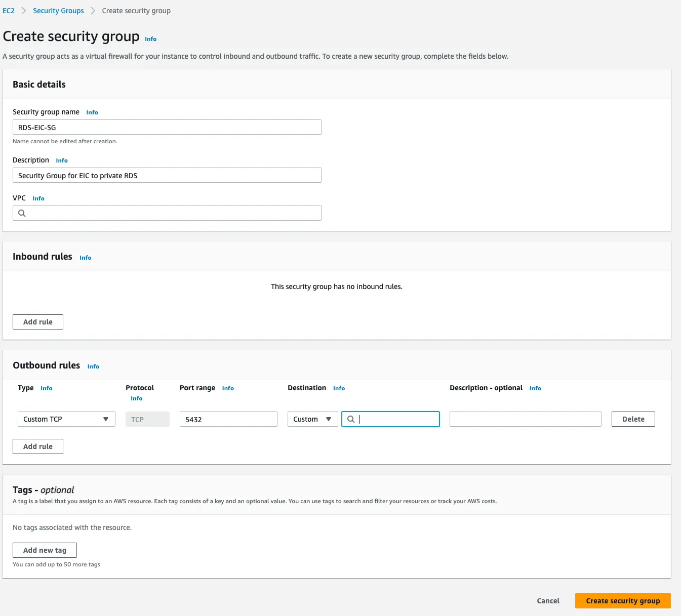Open Info link under Protocol column
Image resolution: width=681 pixels, height=616 pixels.
pos(136,398)
